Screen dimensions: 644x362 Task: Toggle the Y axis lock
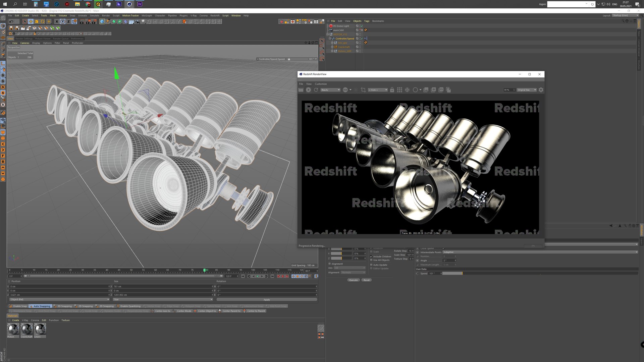[x=62, y=21]
